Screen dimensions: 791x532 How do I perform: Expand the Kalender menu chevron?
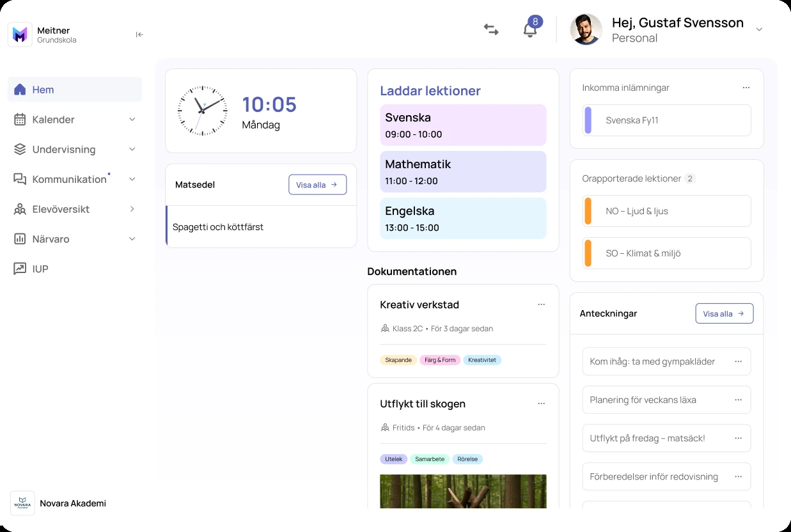pyautogui.click(x=132, y=120)
